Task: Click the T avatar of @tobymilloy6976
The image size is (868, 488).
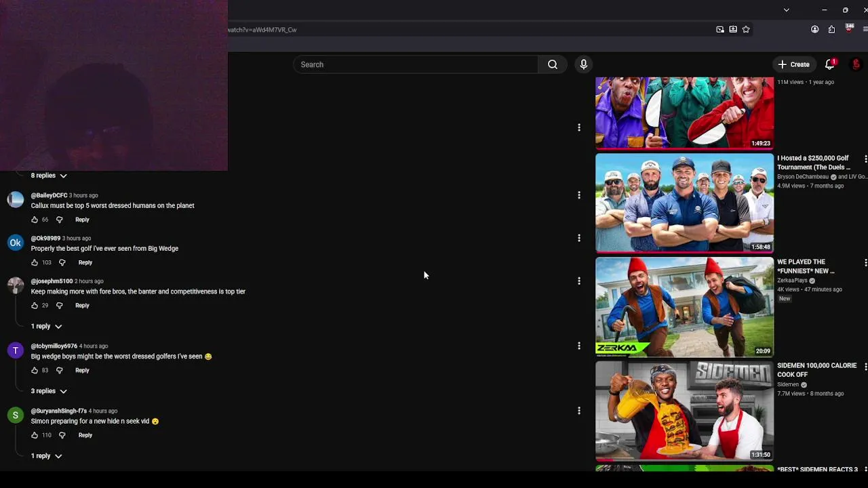Action: tap(15, 350)
